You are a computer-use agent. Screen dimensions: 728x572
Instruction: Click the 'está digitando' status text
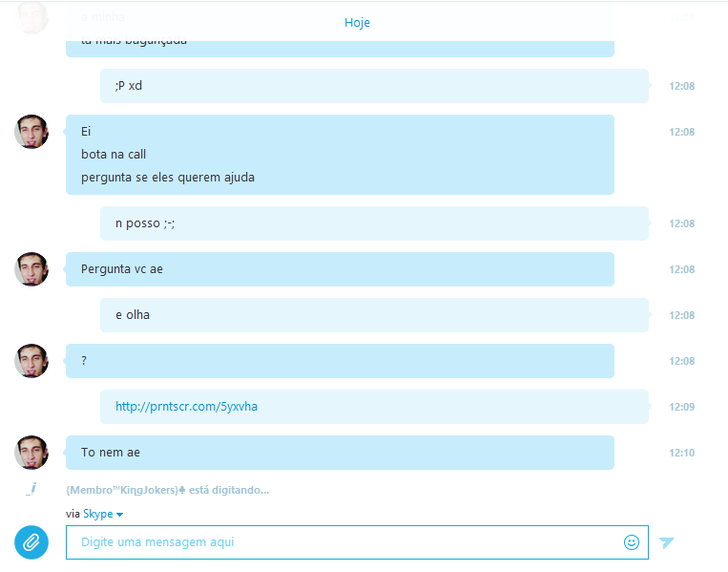point(228,490)
